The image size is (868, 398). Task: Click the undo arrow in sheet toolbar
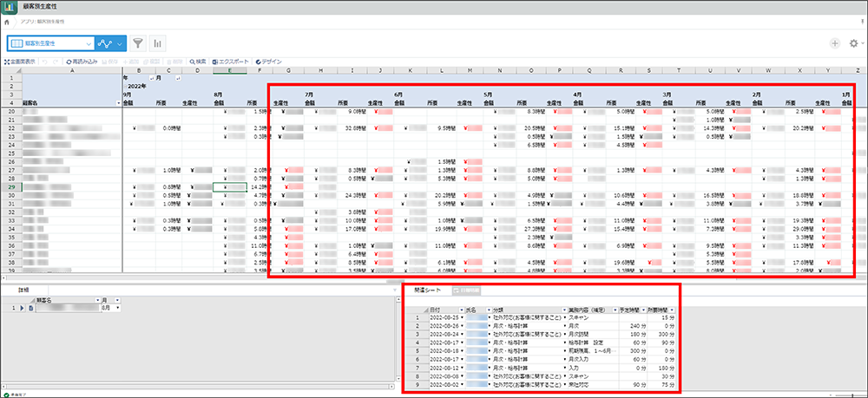[x=45, y=62]
